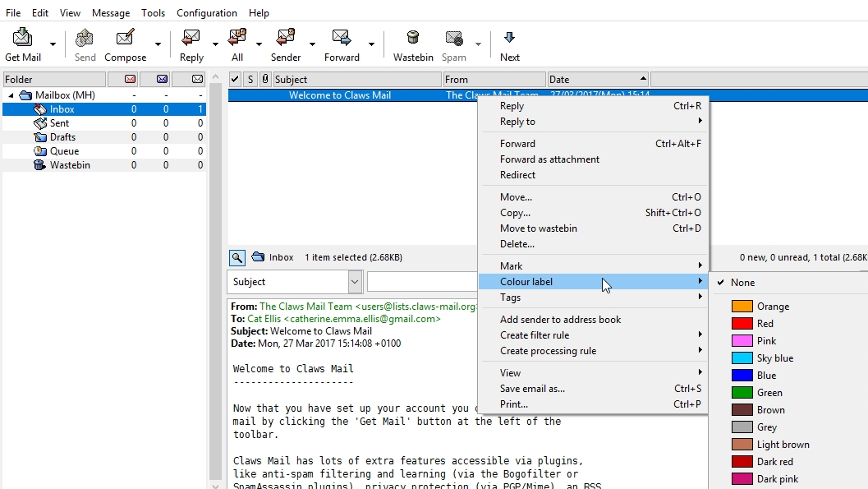The height and width of the screenshot is (489, 868).
Task: Open the Mark submenu
Action: (593, 265)
